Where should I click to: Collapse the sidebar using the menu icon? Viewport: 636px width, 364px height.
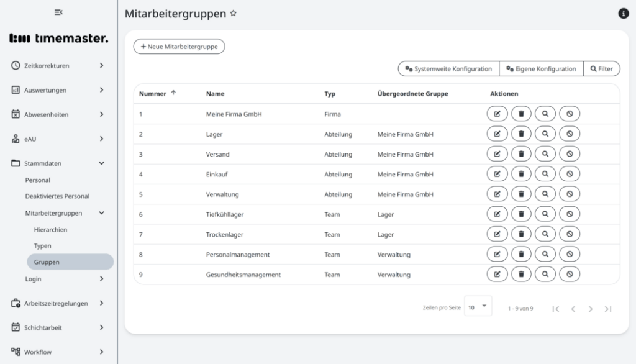pyautogui.click(x=59, y=12)
